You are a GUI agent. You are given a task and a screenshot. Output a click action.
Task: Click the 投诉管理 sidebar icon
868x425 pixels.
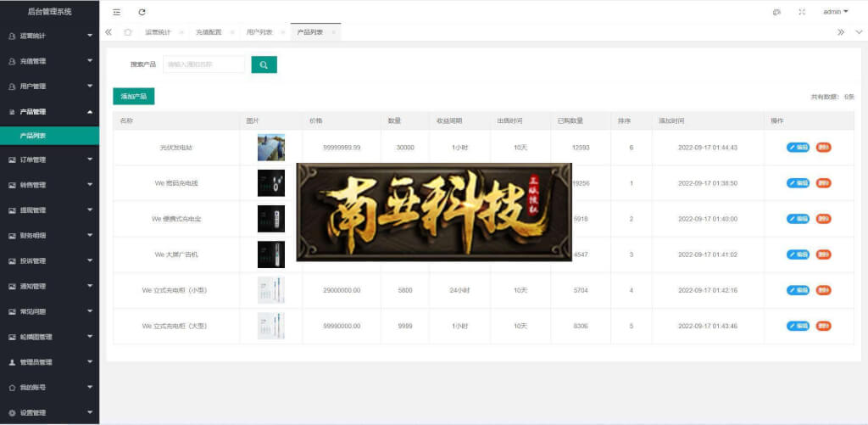pos(12,261)
